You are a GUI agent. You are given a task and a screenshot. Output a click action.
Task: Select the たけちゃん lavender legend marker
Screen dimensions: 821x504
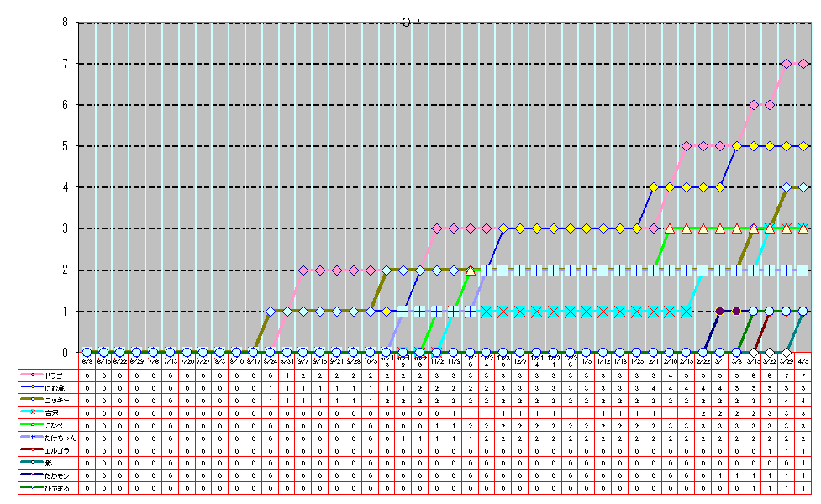[32, 438]
